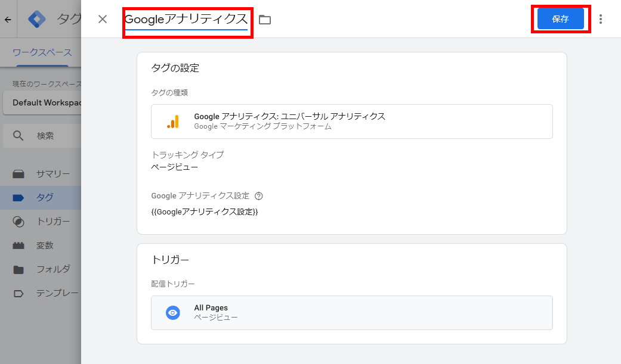621x364 pixels.
Task: Click the 現在のワークスペース label
Action: coord(47,84)
